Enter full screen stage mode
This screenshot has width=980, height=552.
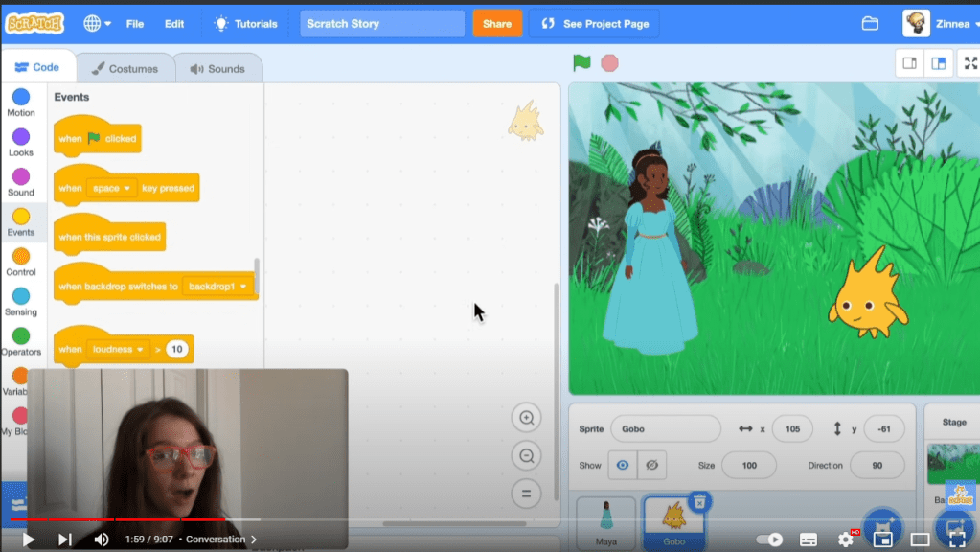click(x=969, y=63)
